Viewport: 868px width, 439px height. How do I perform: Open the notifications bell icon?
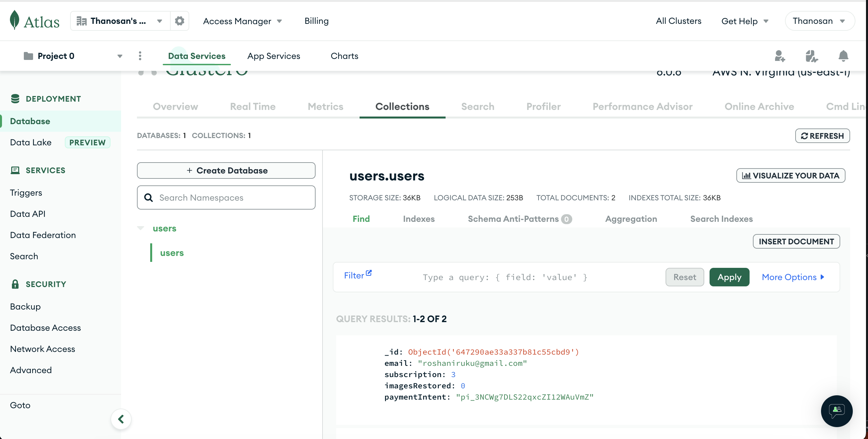tap(843, 56)
